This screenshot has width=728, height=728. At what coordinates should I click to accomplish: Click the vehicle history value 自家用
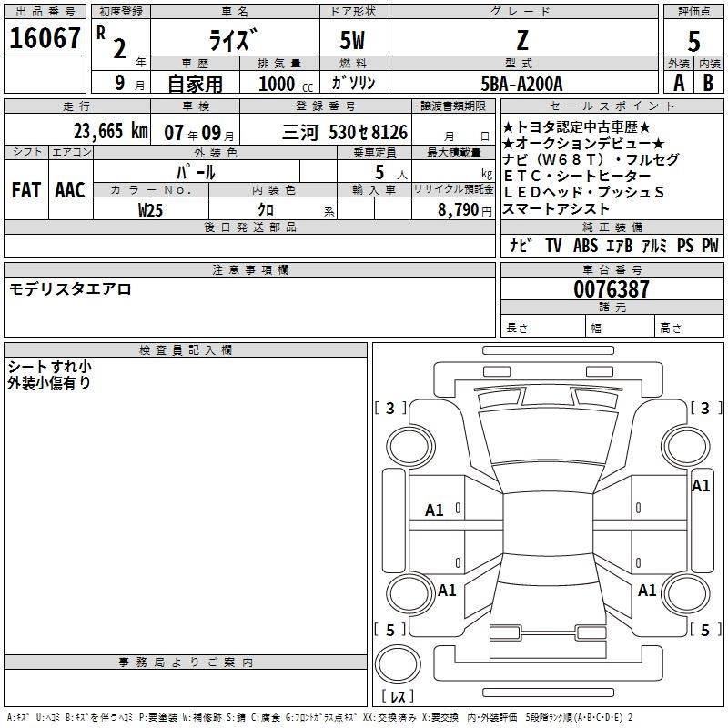coord(195,84)
